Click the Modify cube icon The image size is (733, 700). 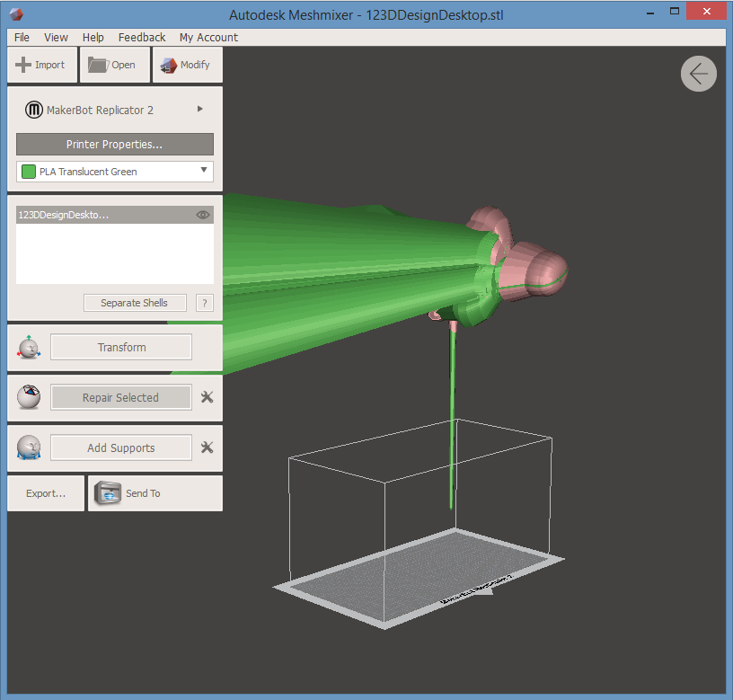click(168, 65)
